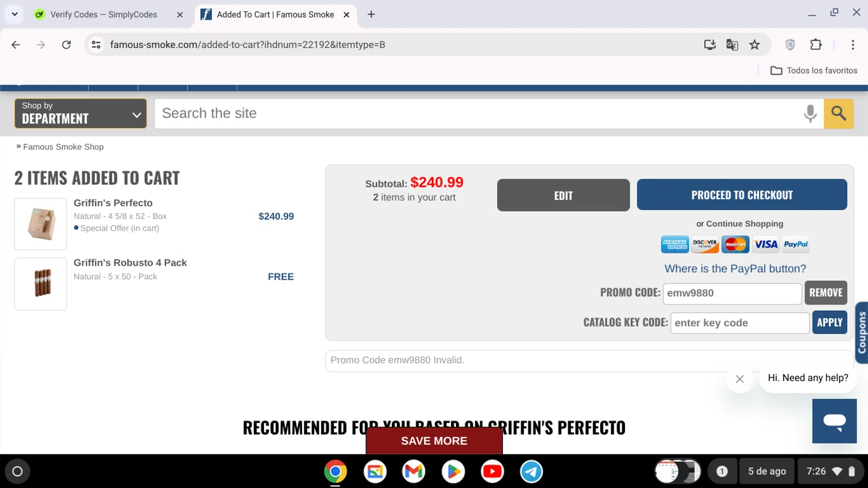Click Continue Shopping link
Screen dimensions: 868x488
[x=745, y=224]
